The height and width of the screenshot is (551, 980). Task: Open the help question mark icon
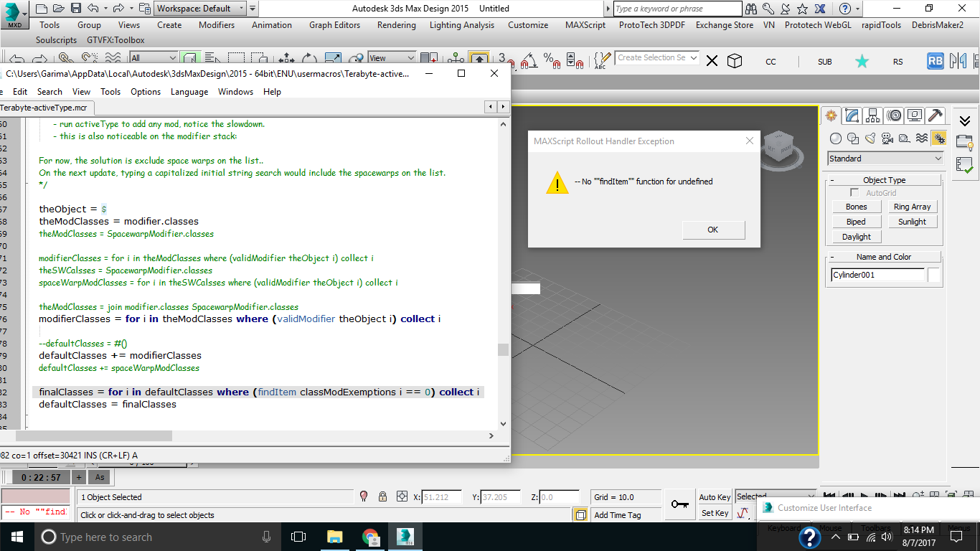tap(845, 9)
